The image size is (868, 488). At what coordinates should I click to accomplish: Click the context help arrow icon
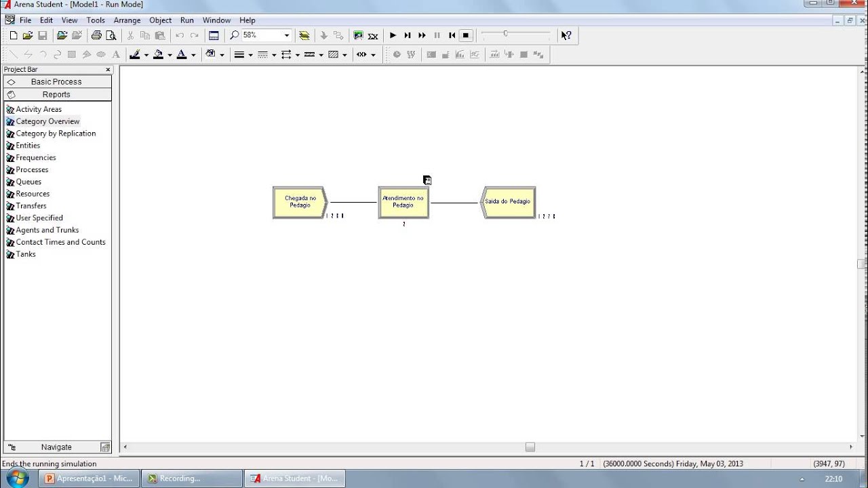pos(566,35)
